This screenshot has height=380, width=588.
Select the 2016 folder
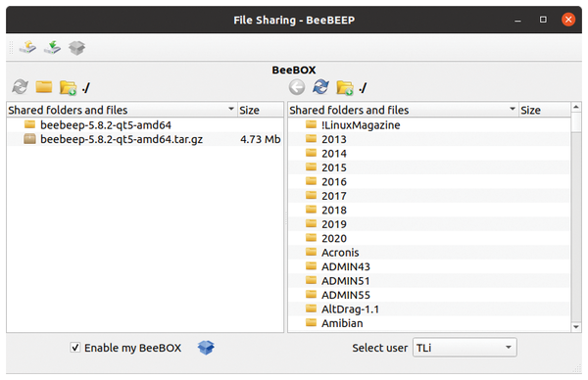429,182
